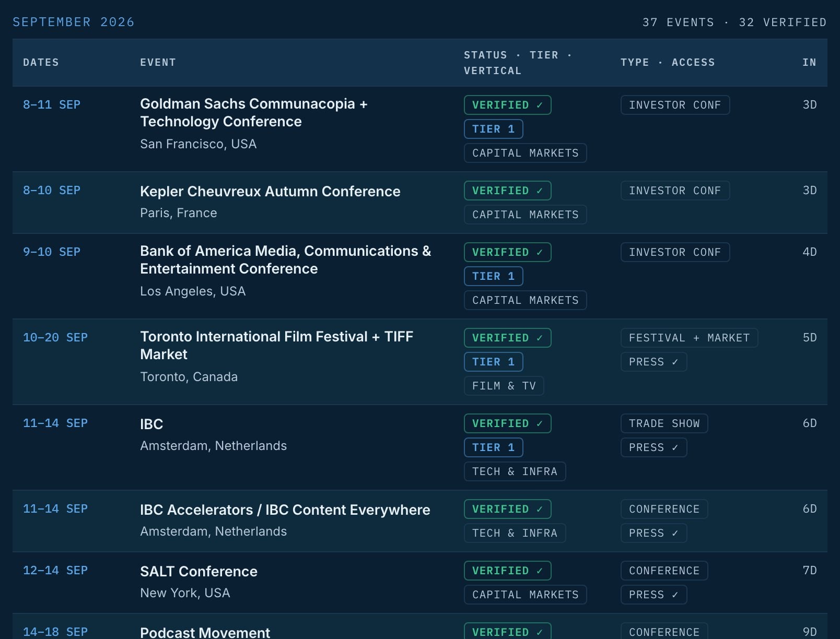Open the Toronto International Film Festival event
This screenshot has width=840, height=639.
tap(277, 345)
